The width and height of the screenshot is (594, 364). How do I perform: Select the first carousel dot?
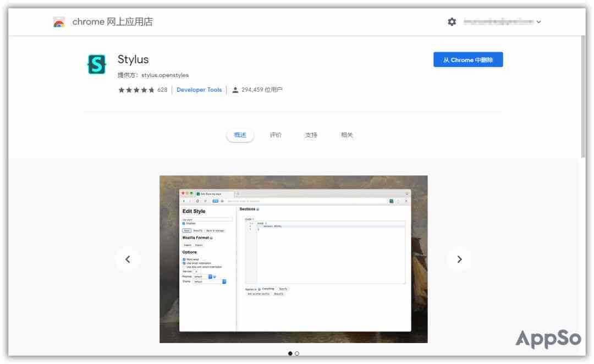coord(290,354)
